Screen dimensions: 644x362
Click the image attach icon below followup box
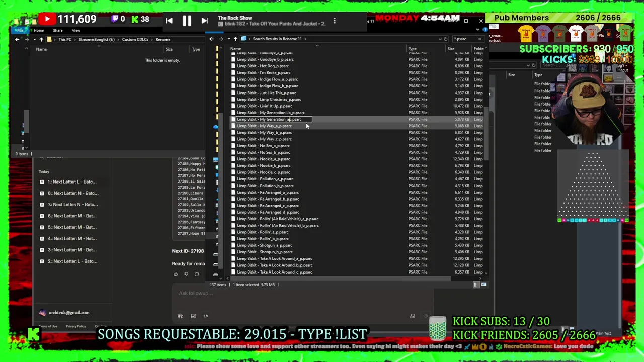point(193,316)
